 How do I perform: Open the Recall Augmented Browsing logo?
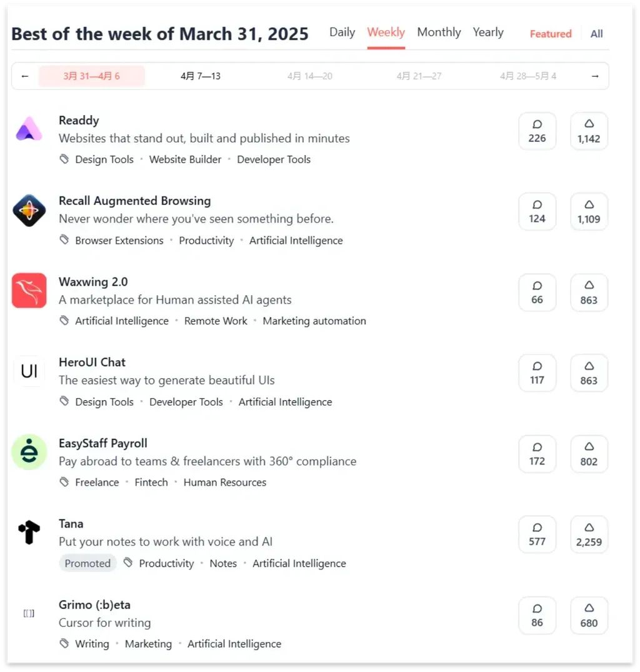[29, 210]
